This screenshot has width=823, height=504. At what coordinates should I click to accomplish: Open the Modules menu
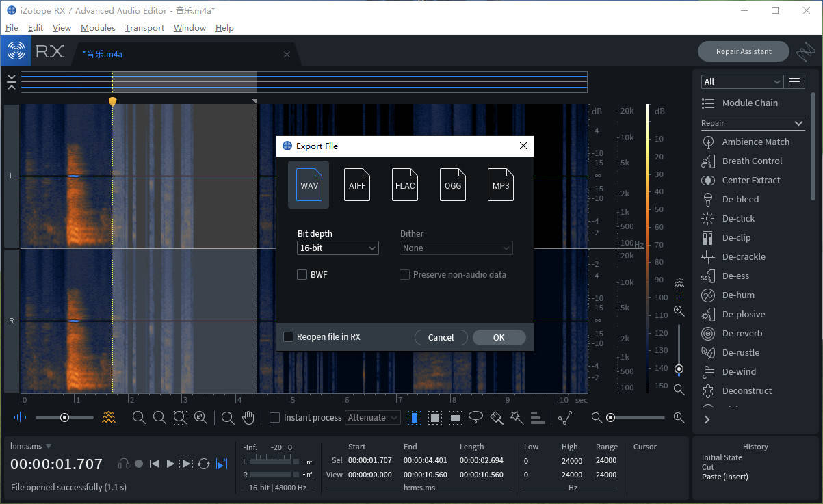point(98,27)
